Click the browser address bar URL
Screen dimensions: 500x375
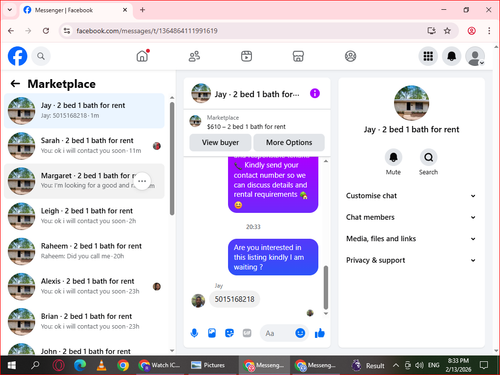click(x=147, y=31)
